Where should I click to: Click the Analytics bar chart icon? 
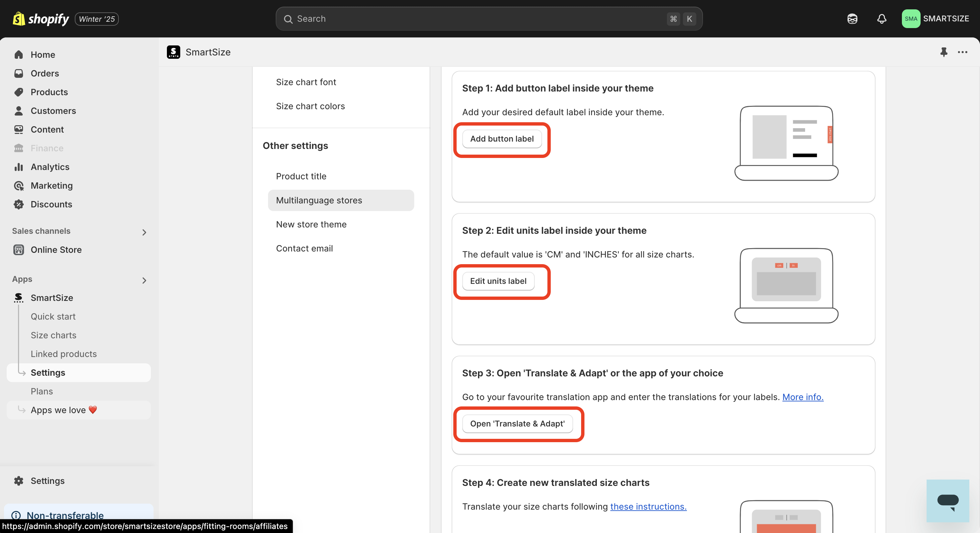(x=19, y=166)
